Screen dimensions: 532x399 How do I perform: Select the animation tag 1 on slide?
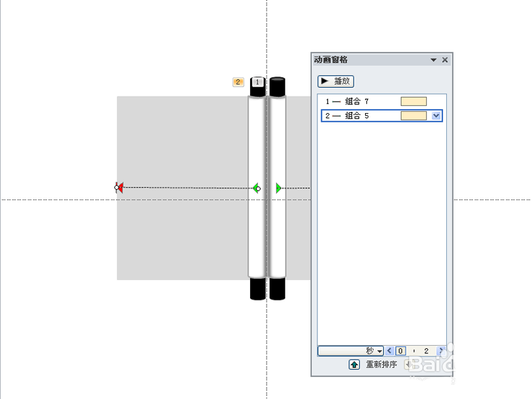click(257, 82)
